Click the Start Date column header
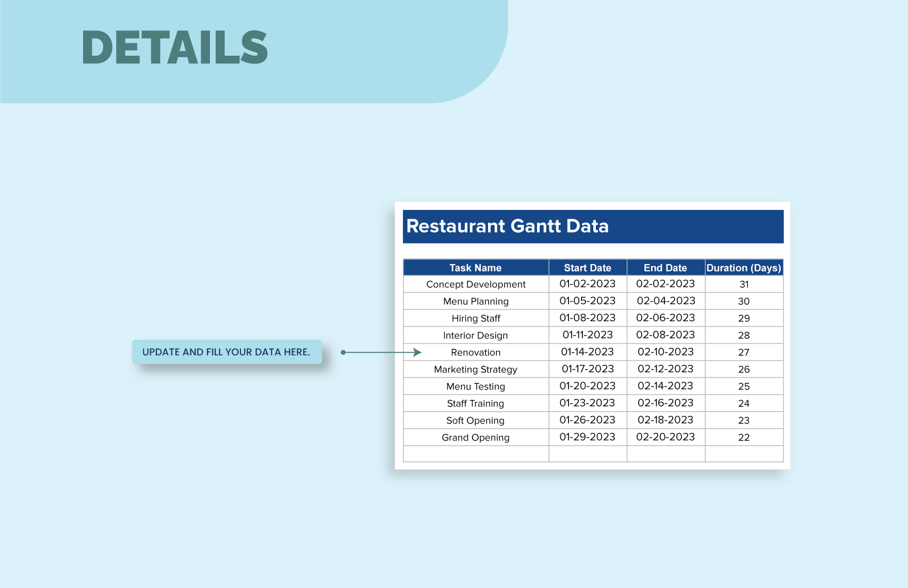Image resolution: width=908 pixels, height=588 pixels. [x=588, y=268]
